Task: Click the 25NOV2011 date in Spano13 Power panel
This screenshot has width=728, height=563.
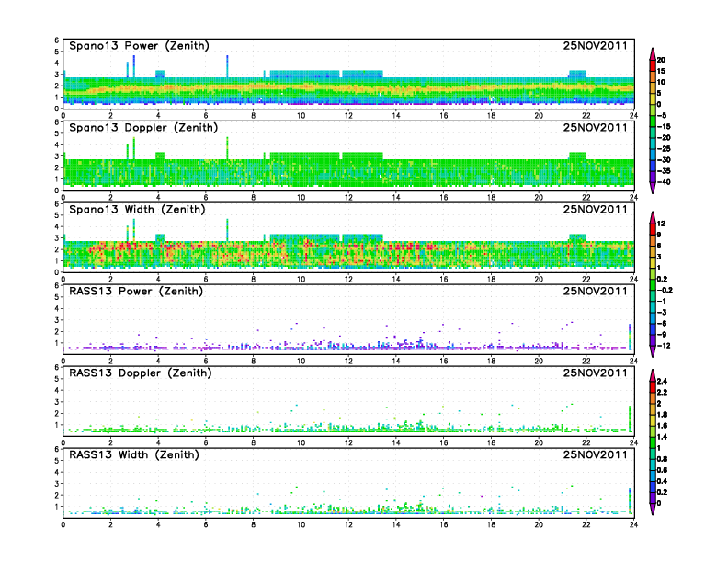Action: [x=596, y=46]
